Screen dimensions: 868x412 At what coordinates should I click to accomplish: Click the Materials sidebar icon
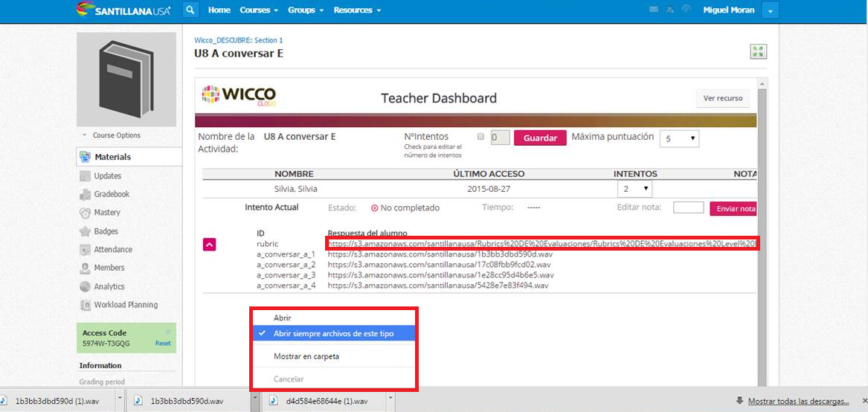tap(85, 157)
